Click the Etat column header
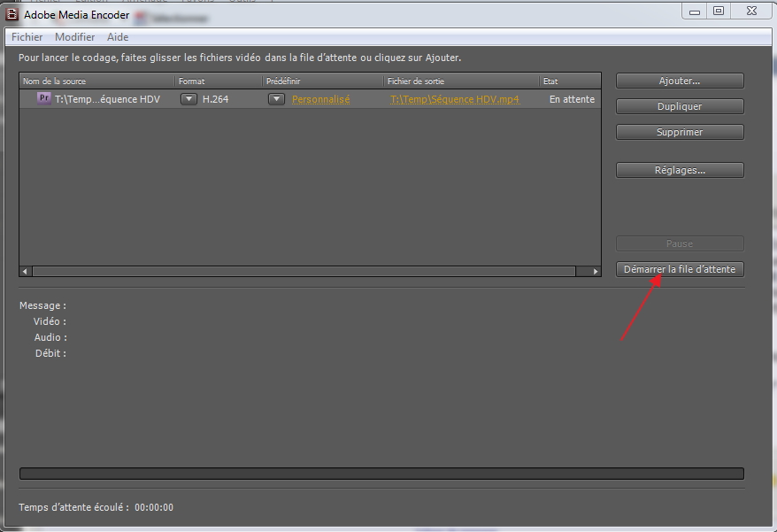Image resolution: width=777 pixels, height=532 pixels. point(570,81)
